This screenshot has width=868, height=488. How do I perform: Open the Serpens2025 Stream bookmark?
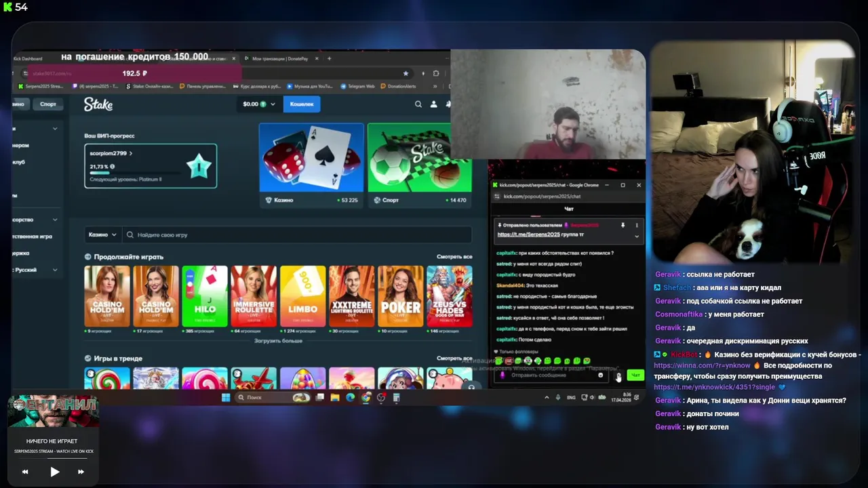tap(42, 86)
